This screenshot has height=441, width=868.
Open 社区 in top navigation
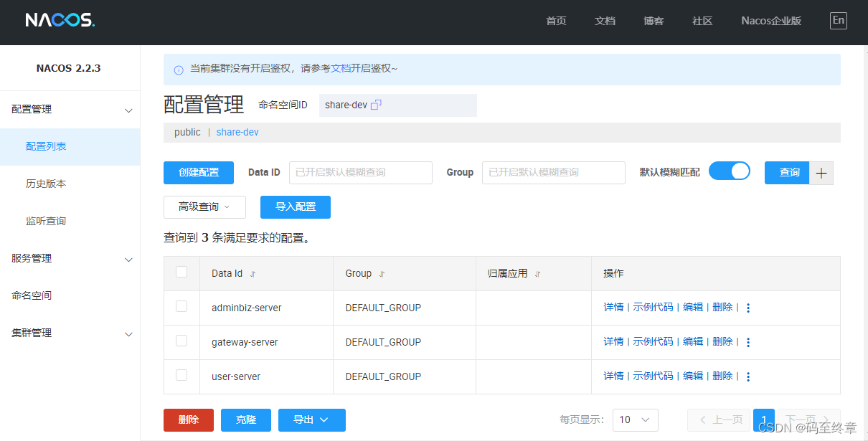click(702, 21)
